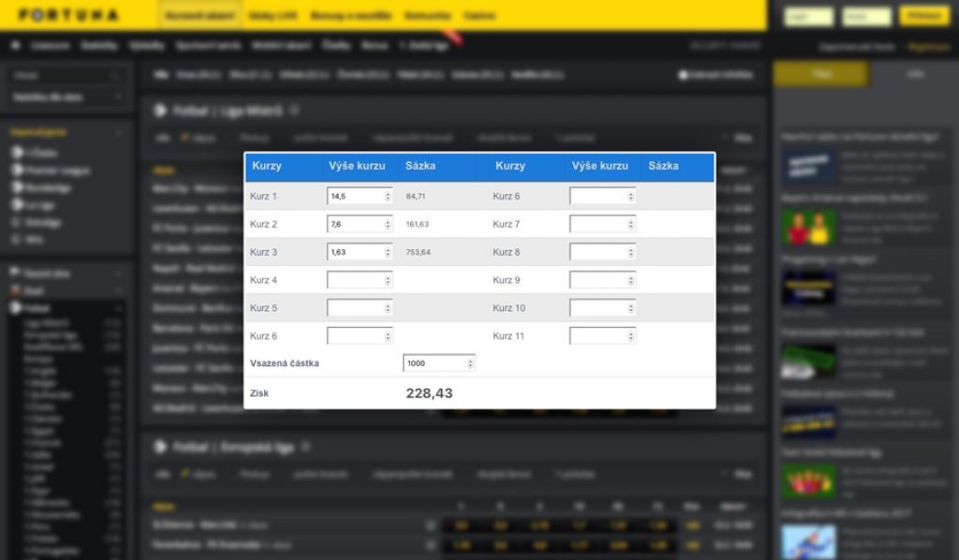Click the Kurz 11 odds input

[x=598, y=335]
